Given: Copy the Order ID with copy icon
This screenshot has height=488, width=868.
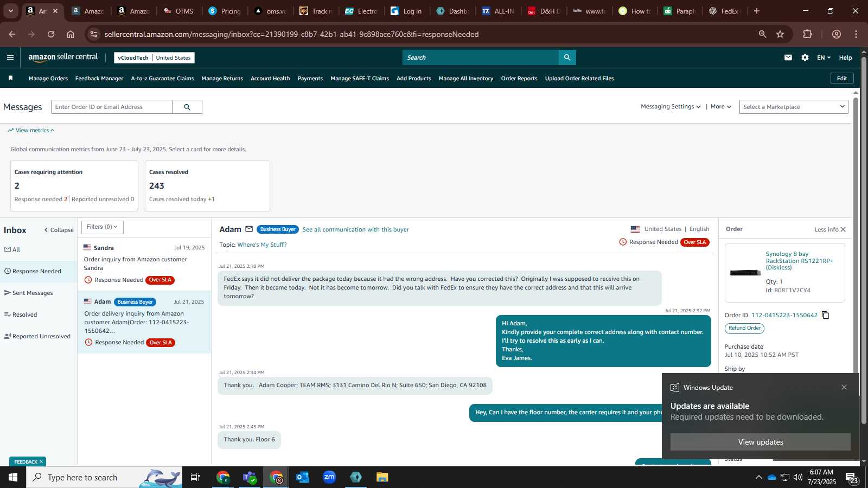Looking at the screenshot, I should point(826,315).
